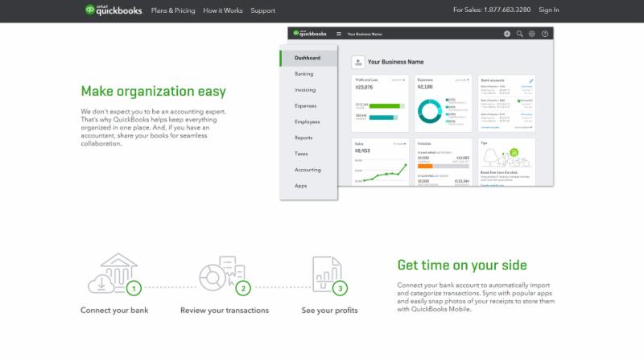Click the plus create icon in dashboard
Screen dimensions: 644x362
[x=507, y=34]
